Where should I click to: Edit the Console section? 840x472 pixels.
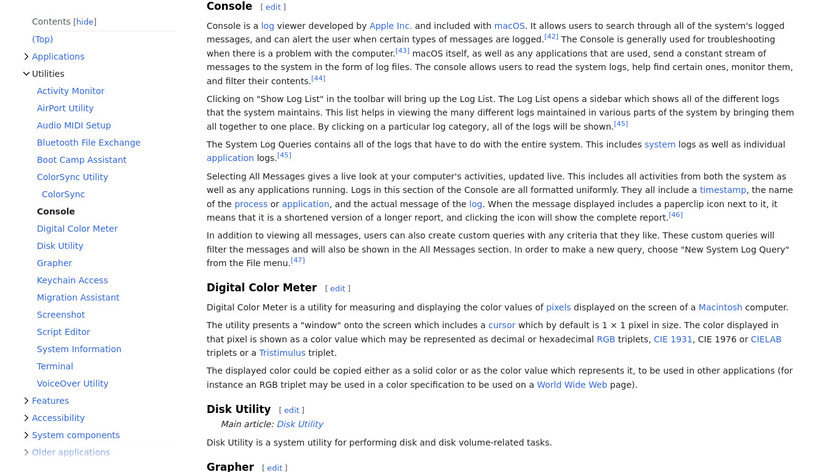pos(273,7)
